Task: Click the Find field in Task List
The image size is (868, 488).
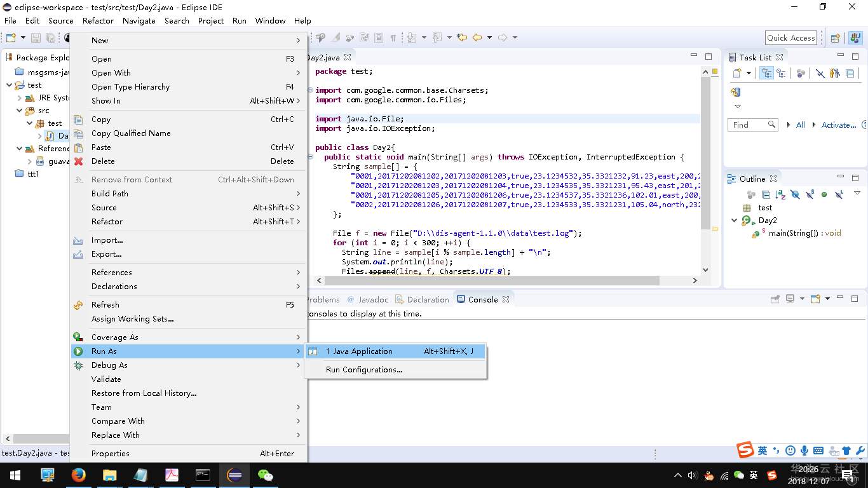Action: tap(748, 125)
